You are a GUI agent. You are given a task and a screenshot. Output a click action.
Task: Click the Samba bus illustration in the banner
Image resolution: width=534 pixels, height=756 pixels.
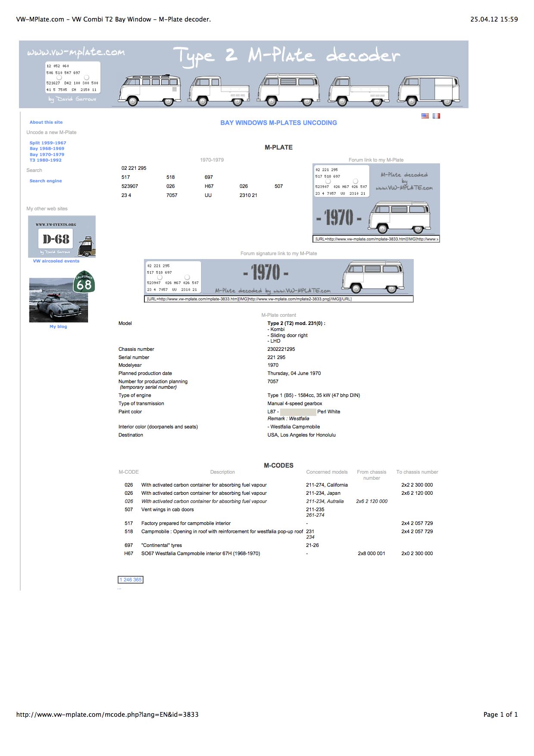tap(149, 90)
